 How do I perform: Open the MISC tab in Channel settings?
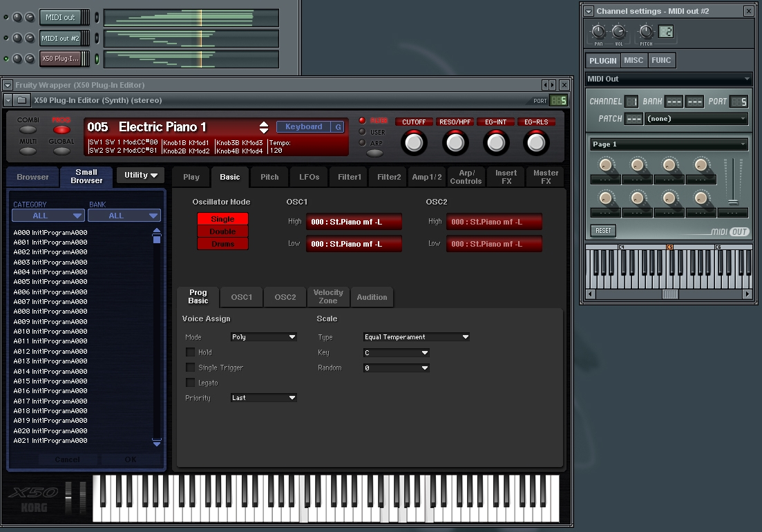(633, 60)
